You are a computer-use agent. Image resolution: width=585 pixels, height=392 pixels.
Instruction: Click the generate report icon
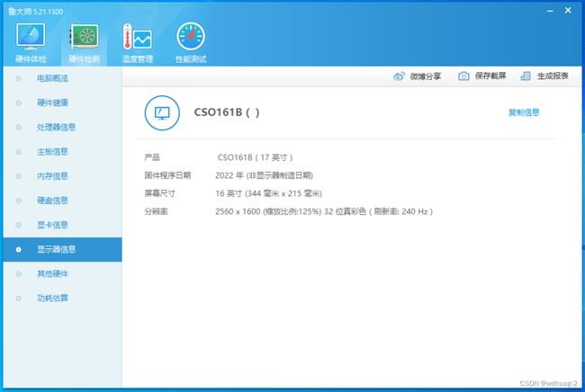point(526,76)
